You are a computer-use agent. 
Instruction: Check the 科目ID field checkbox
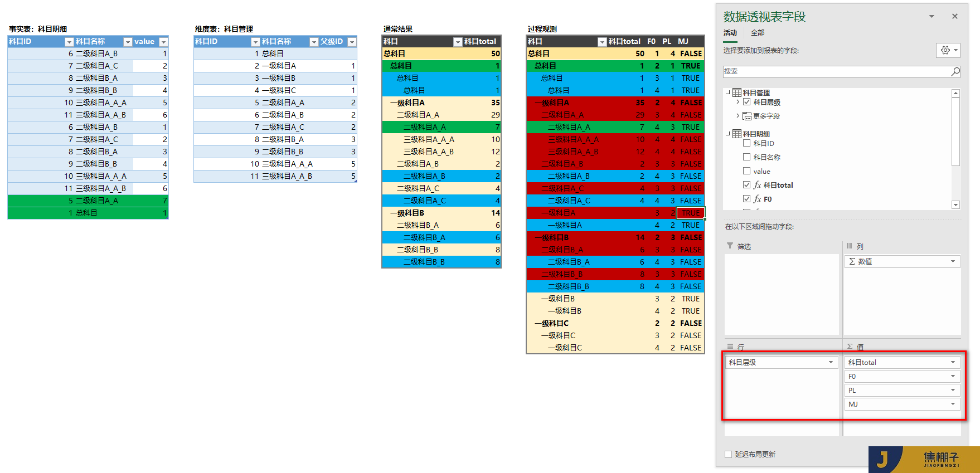pos(746,143)
